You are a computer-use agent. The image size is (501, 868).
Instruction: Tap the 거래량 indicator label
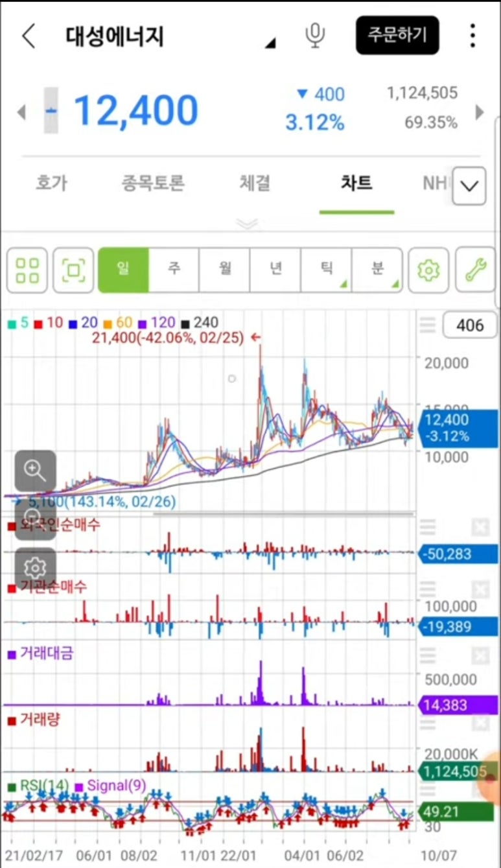[x=34, y=719]
